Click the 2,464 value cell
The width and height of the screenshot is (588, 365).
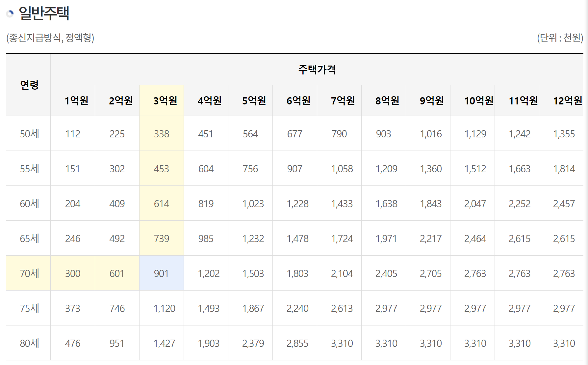[x=473, y=238]
